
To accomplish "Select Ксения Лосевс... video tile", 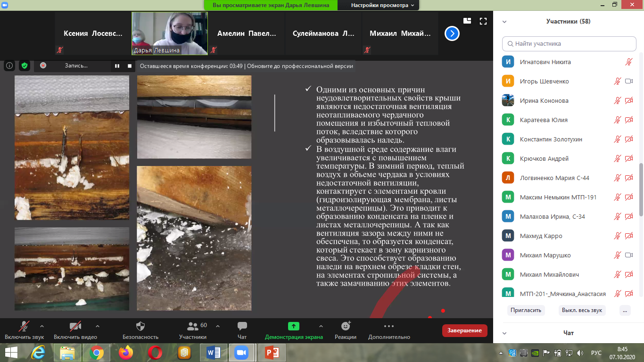I will coord(93,33).
